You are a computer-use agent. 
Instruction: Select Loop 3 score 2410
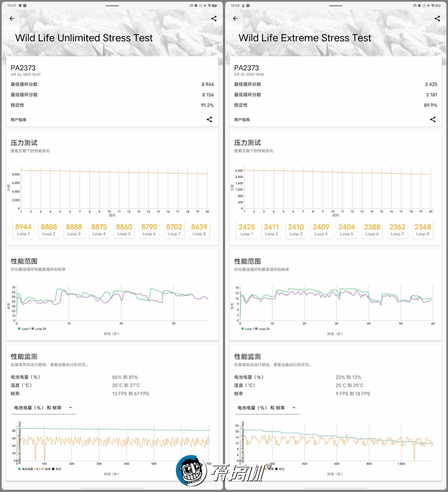pos(296,229)
